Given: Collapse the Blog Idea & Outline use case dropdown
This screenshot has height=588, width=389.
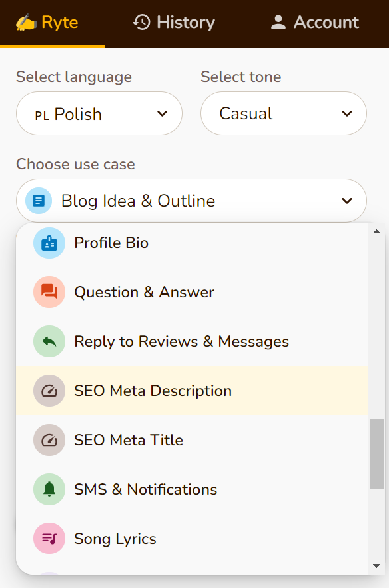Looking at the screenshot, I should tap(191, 201).
